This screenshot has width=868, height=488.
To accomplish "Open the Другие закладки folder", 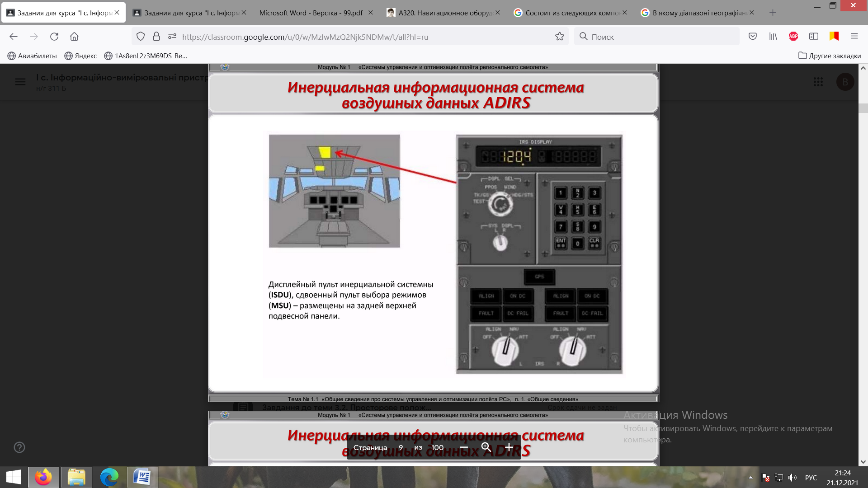I will click(x=830, y=56).
